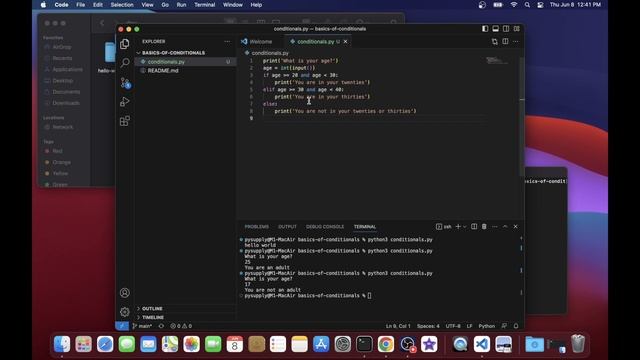Viewport: 640px width, 360px height.
Task: Click the editor vertical scrollbar
Action: pos(522,117)
